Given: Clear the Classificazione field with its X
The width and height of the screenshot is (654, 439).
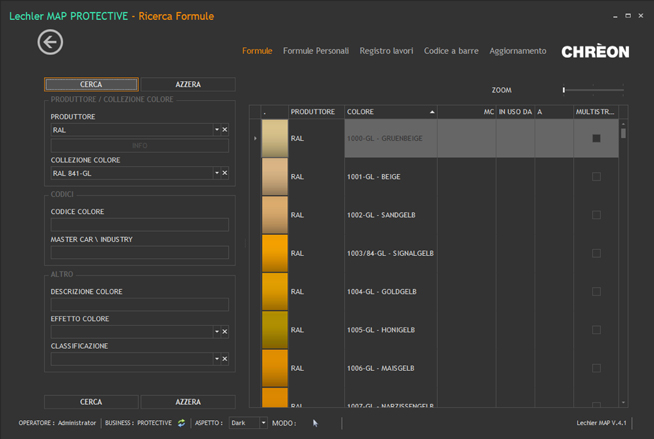Looking at the screenshot, I should 225,359.
